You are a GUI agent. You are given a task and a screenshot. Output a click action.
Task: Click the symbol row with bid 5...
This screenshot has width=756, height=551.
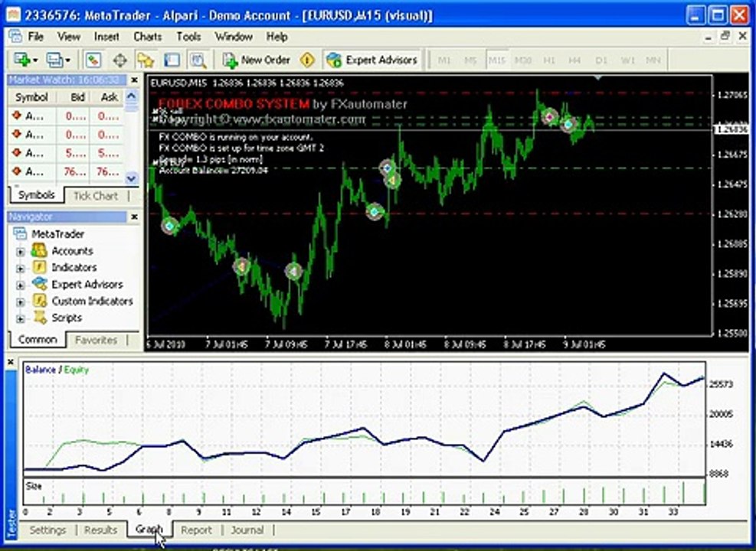[67, 153]
